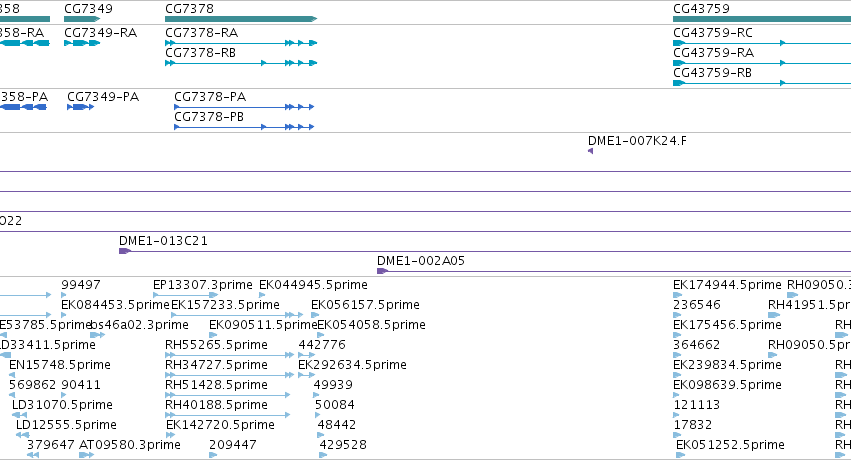Click the EK044945.5prime EST arrow
Screen dimensions: 851x460
click(262, 295)
